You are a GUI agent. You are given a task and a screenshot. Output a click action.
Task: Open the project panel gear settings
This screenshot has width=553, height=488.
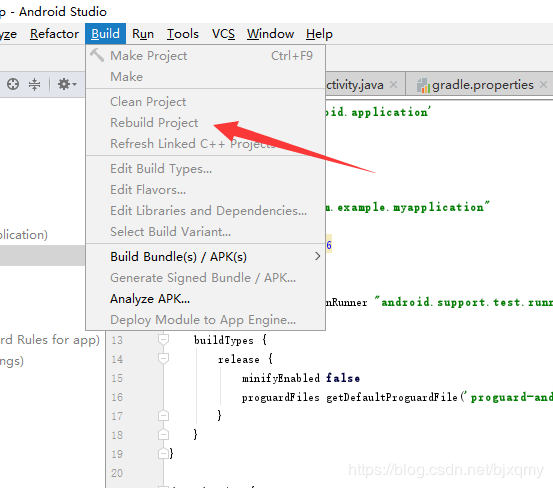pos(67,84)
